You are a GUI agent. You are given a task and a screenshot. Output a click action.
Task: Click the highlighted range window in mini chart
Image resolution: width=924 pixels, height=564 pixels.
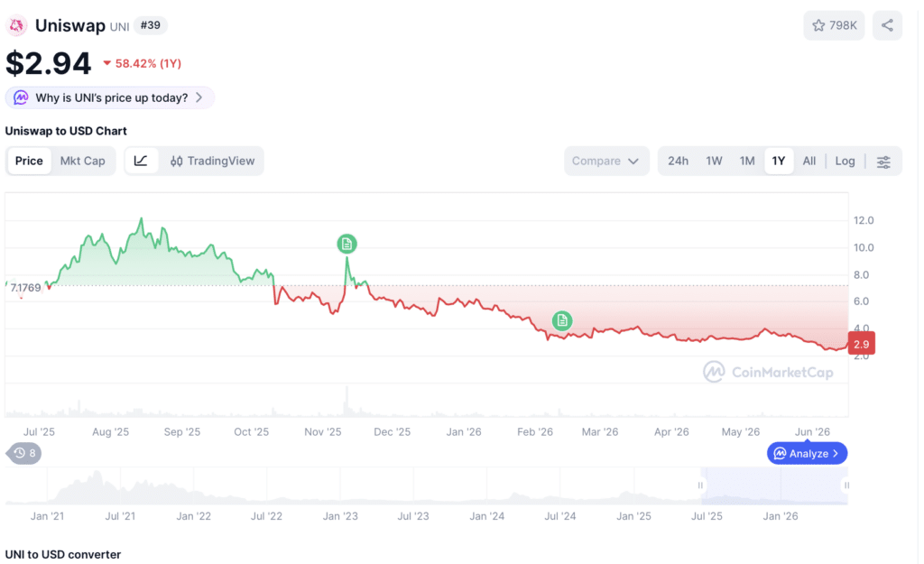click(x=773, y=485)
